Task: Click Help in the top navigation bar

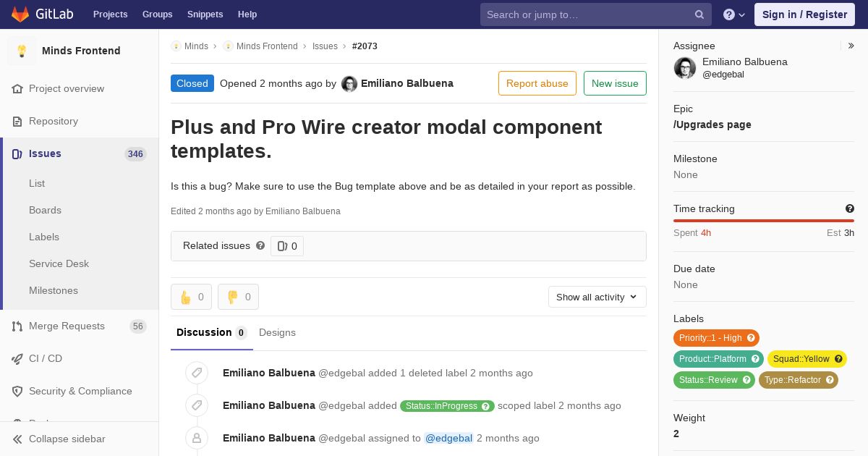Action: 247,14
